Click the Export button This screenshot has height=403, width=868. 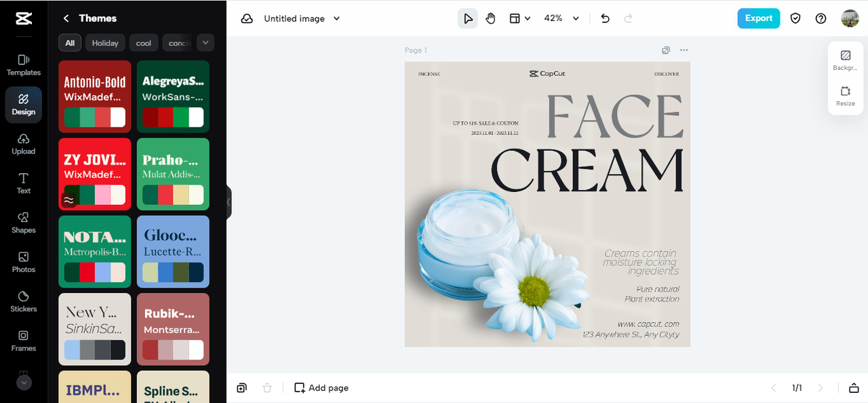click(759, 18)
